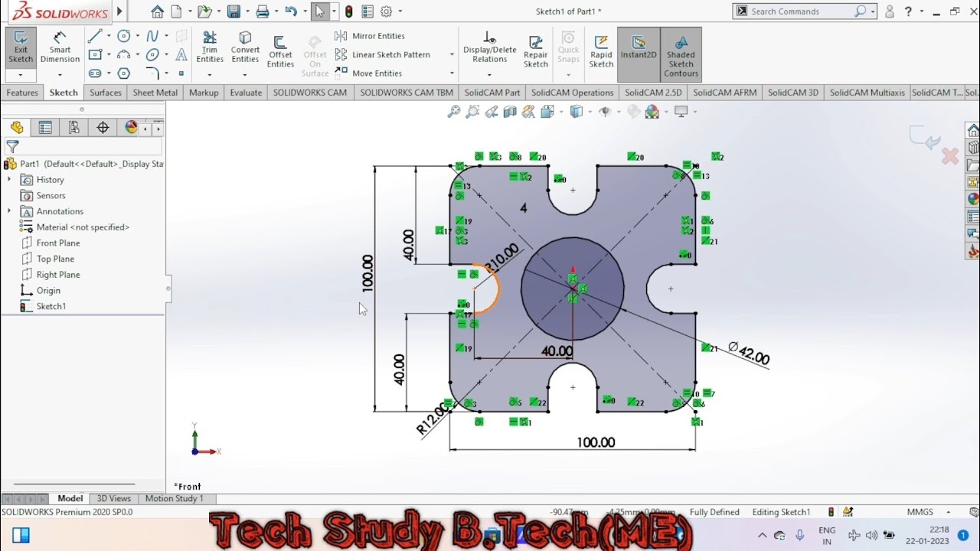Click Rapid Sketch tool
Screen dimensions: 980x551
point(601,51)
